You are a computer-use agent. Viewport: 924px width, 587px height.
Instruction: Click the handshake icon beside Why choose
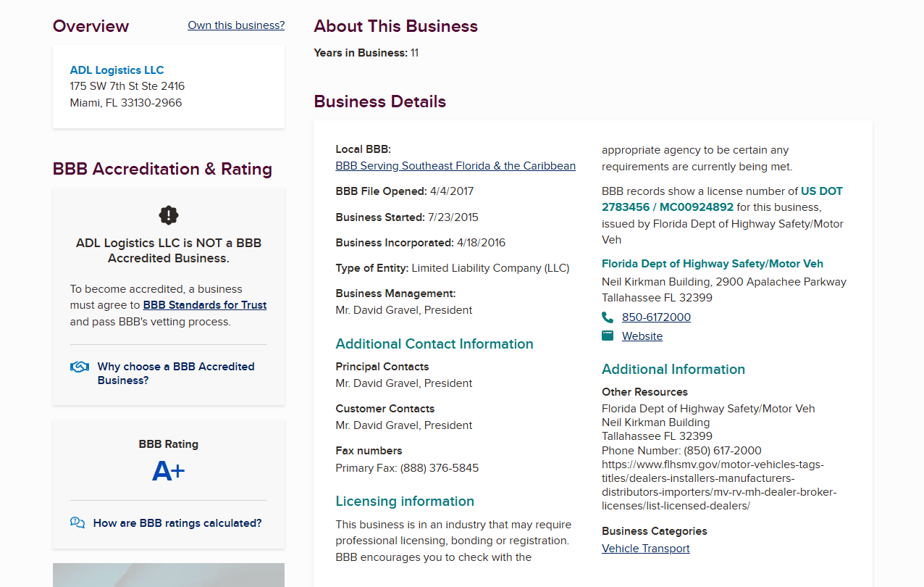click(x=80, y=367)
